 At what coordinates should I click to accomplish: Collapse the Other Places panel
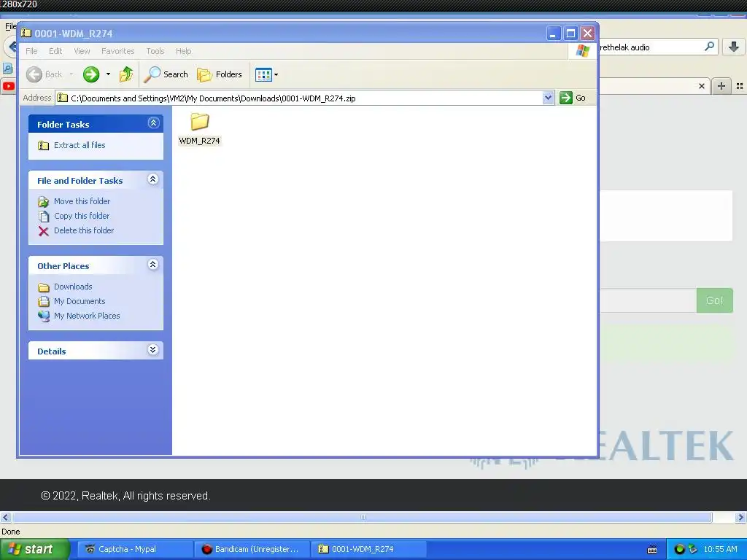tap(153, 265)
